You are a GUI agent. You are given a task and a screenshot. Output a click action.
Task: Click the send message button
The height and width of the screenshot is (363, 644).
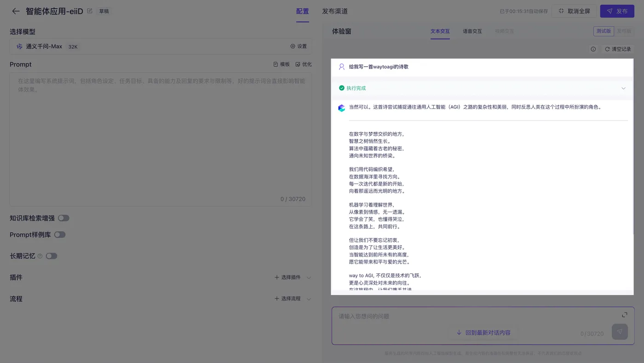coord(620,332)
